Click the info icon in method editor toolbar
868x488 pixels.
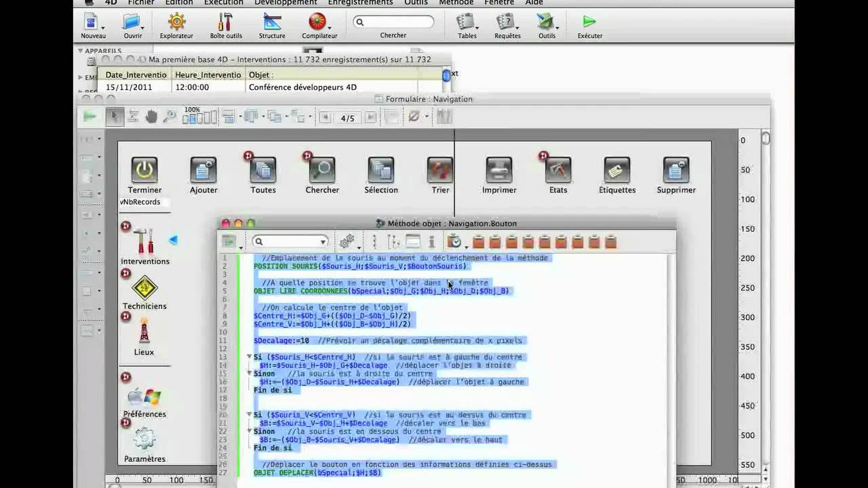431,242
